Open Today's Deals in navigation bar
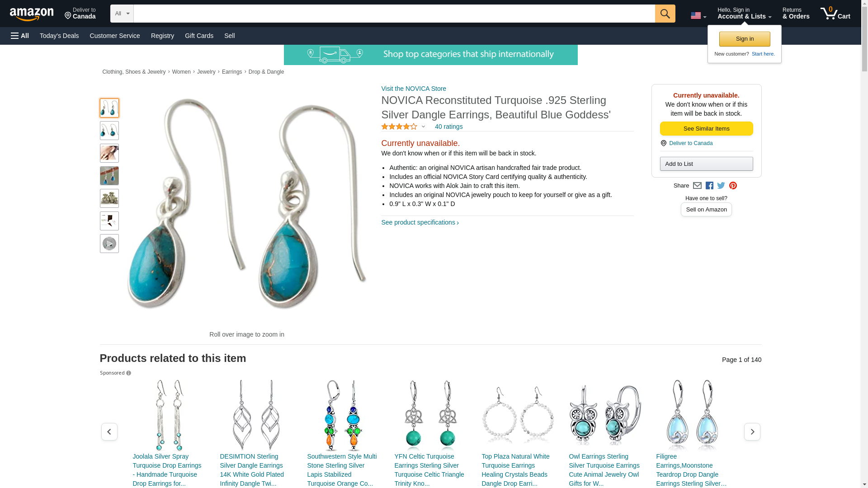 click(59, 36)
